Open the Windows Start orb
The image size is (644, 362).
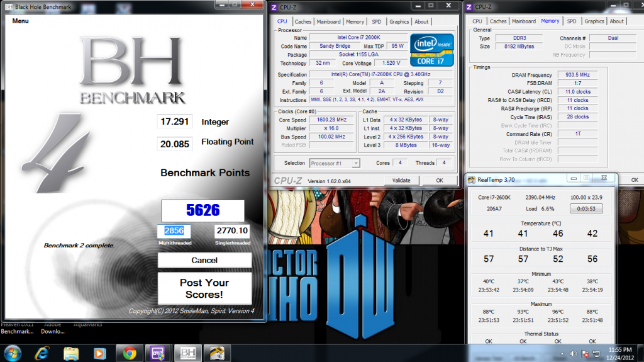point(13,353)
